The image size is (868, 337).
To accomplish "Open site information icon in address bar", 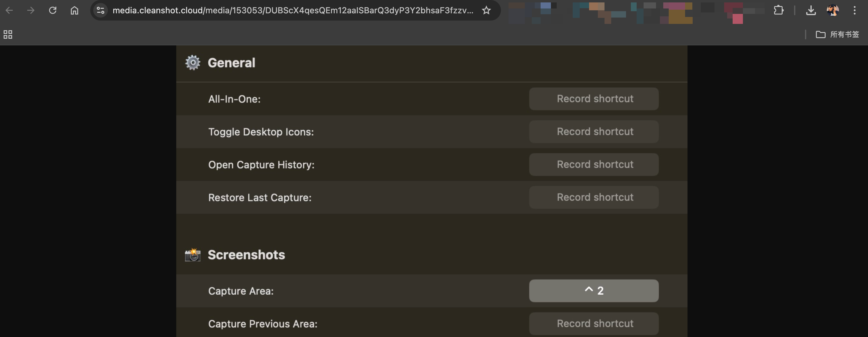I will 101,10.
